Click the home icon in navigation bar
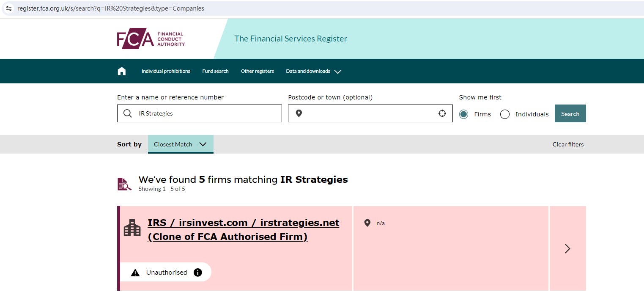This screenshot has height=292, width=644. 122,71
